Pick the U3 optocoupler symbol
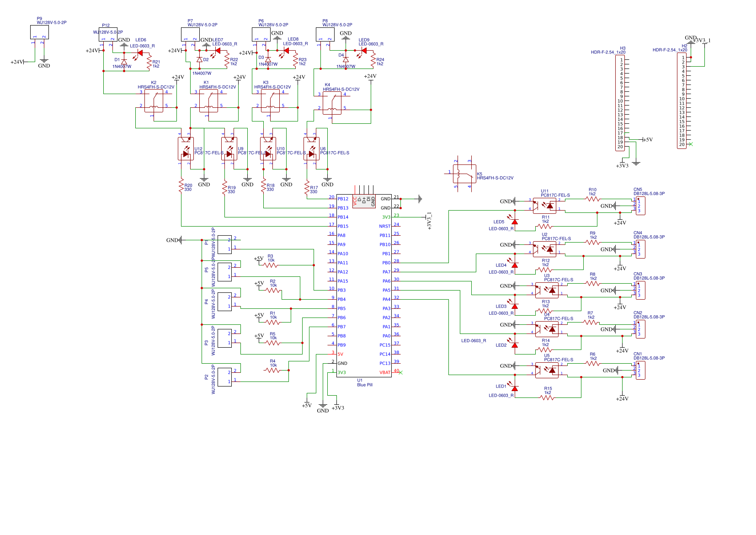The image size is (756, 535). click(x=547, y=290)
